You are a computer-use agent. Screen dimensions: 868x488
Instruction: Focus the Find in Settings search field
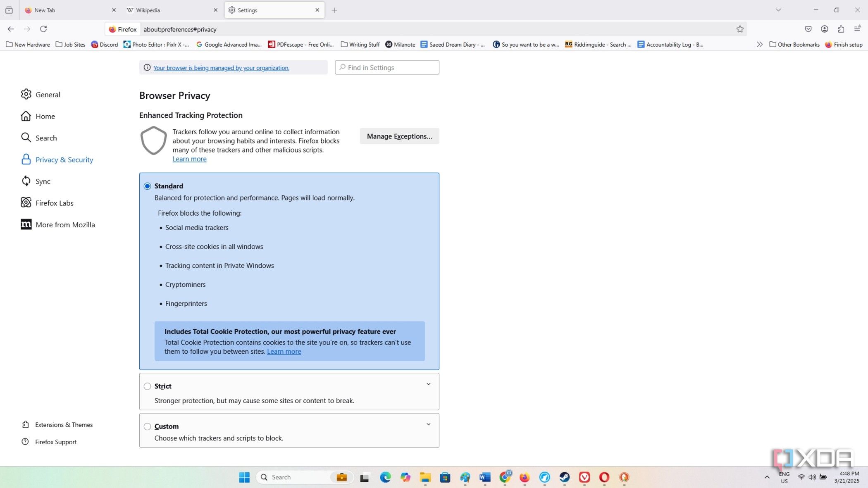point(387,67)
